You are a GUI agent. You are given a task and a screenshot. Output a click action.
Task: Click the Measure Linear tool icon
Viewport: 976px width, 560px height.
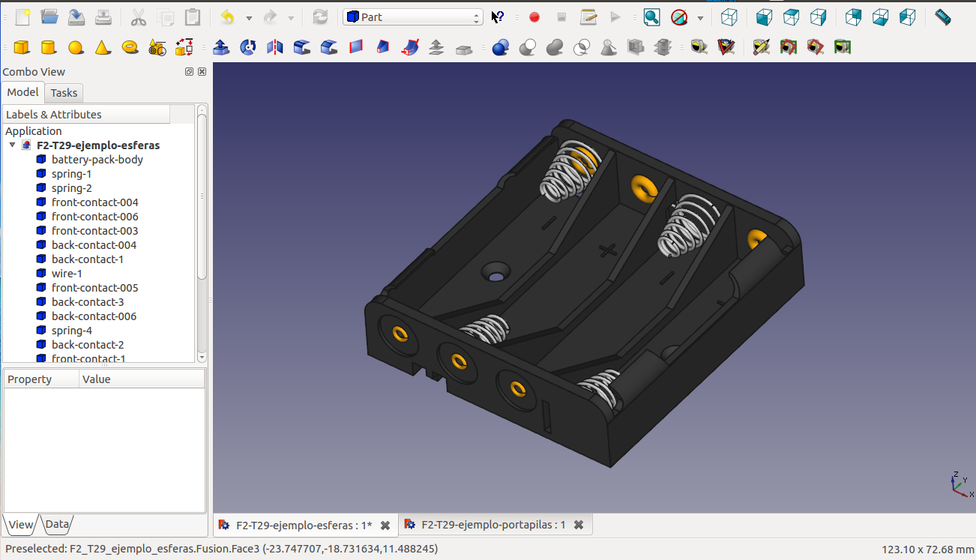click(699, 48)
